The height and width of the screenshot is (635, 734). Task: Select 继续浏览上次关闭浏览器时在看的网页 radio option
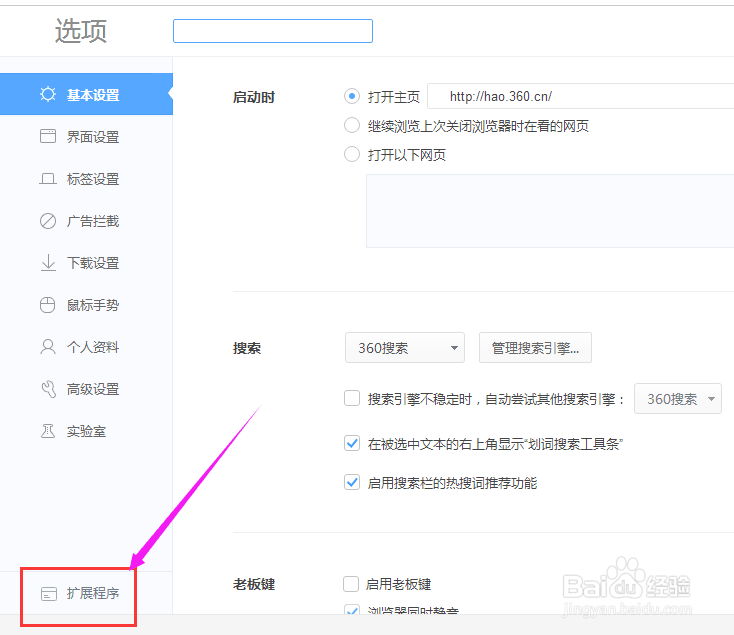(x=352, y=125)
